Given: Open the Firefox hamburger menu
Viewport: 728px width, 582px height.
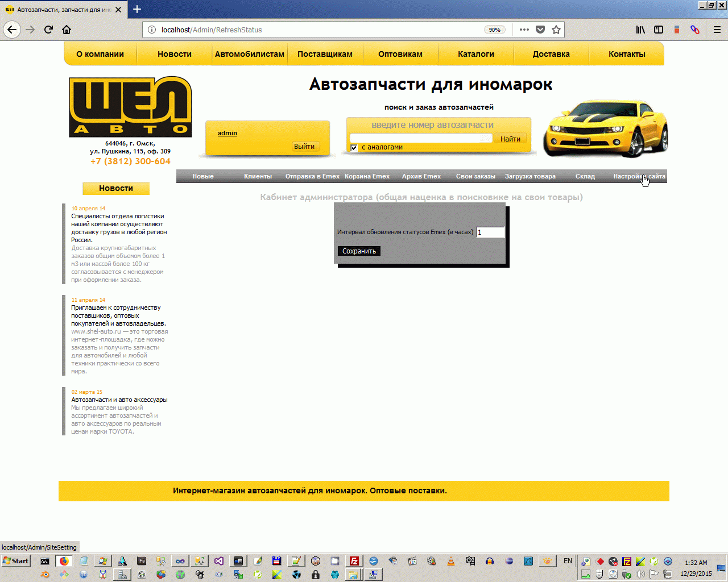Looking at the screenshot, I should point(717,30).
